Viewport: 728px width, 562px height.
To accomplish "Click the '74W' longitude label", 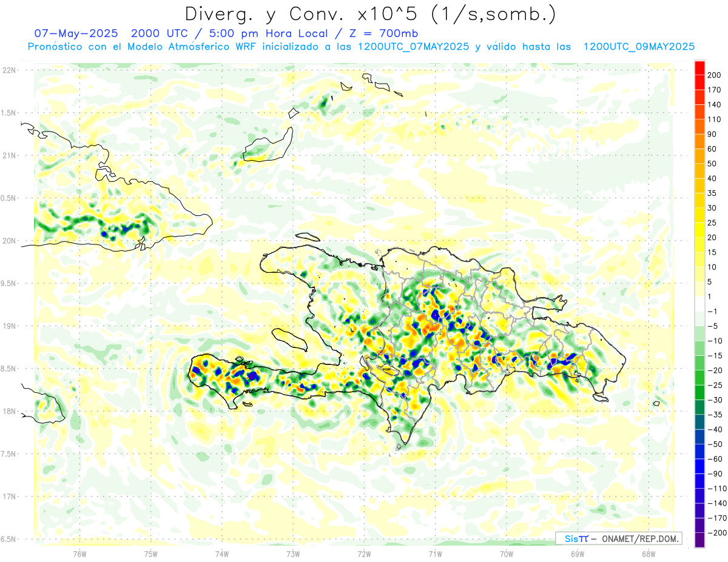I will 222,553.
